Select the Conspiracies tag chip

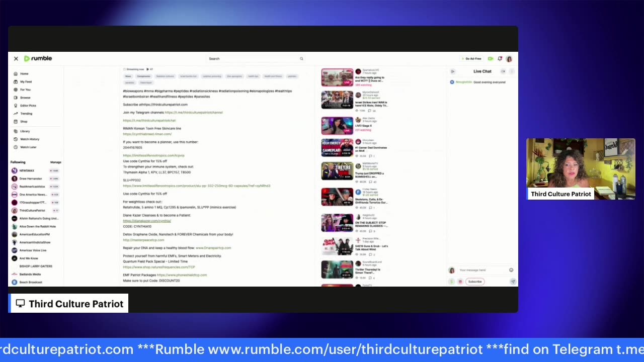coord(143,76)
